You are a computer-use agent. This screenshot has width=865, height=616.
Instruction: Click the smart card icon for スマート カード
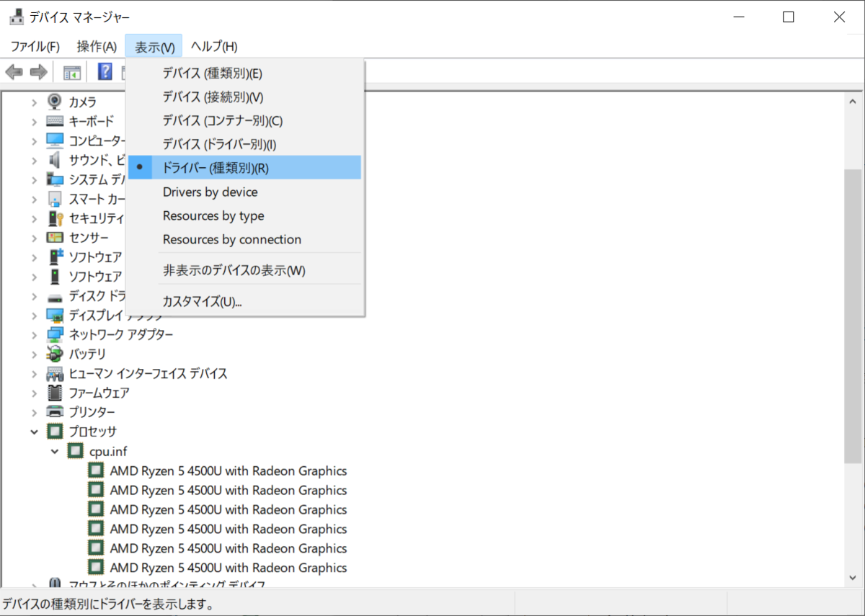click(x=55, y=198)
